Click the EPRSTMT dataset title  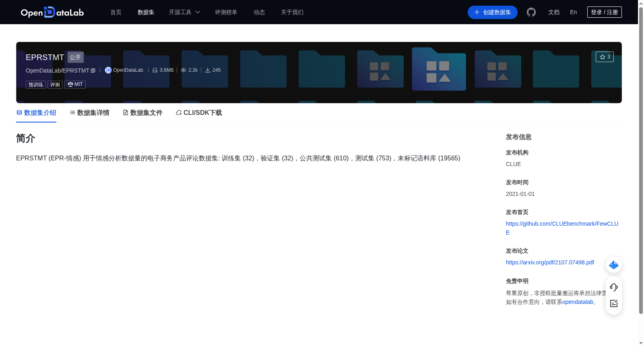45,57
